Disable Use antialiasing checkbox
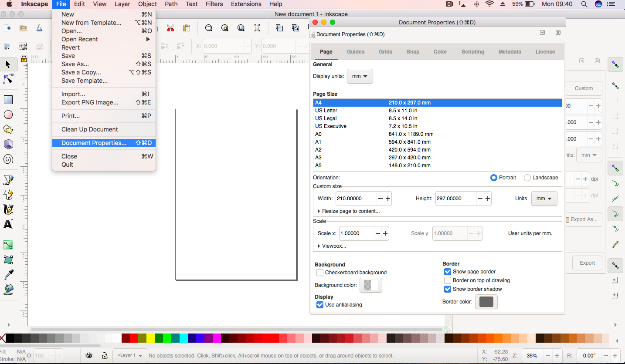The image size is (625, 364). pyautogui.click(x=320, y=305)
